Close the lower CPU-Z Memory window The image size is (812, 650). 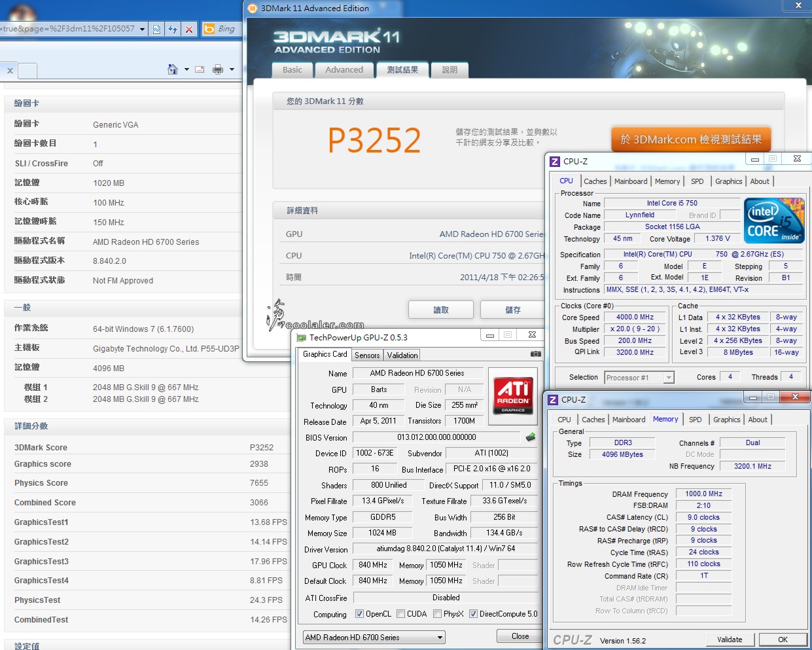point(795,397)
